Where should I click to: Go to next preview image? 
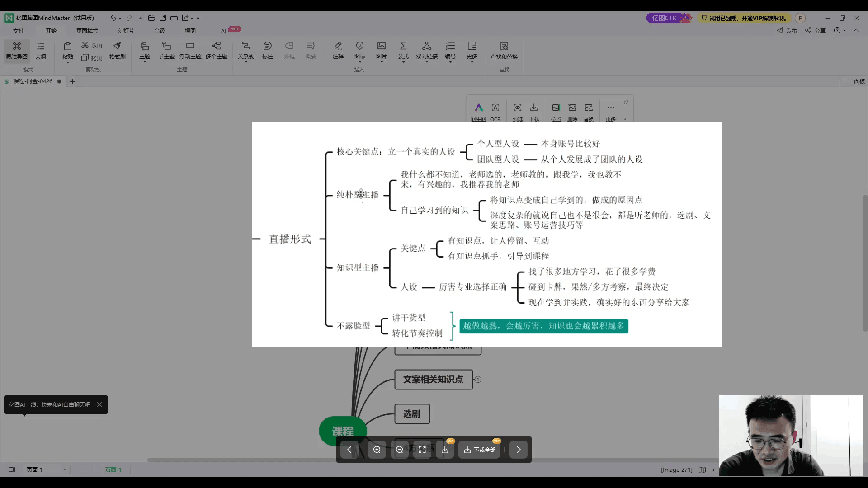519,450
